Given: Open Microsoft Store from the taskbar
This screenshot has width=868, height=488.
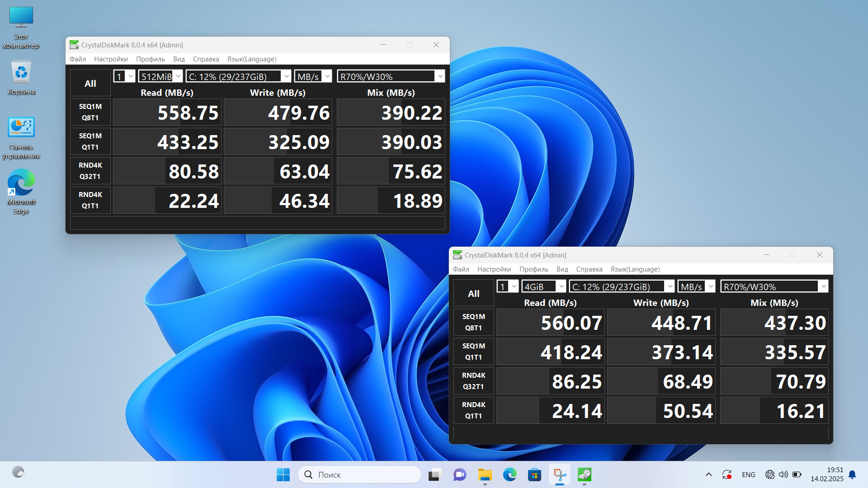Looking at the screenshot, I should (534, 474).
